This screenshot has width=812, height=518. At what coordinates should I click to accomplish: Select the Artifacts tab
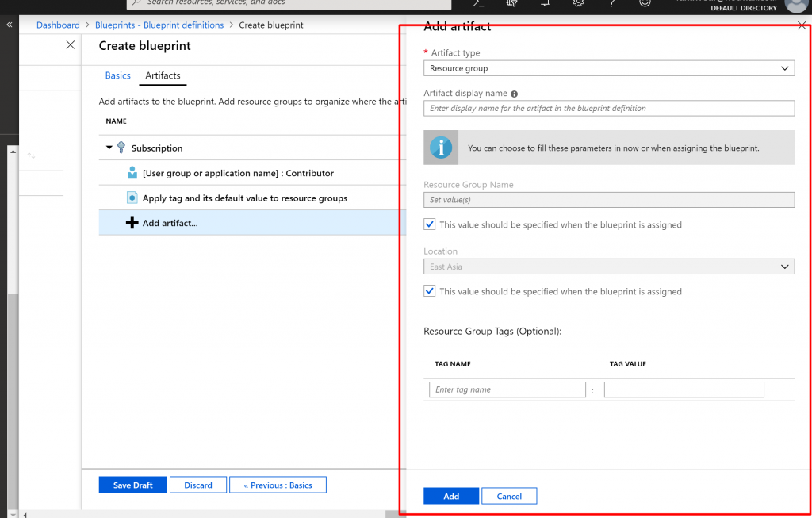[163, 75]
